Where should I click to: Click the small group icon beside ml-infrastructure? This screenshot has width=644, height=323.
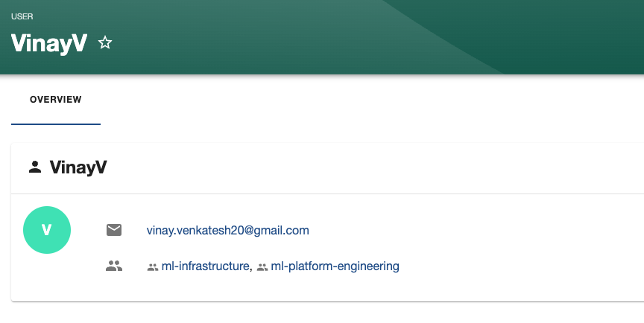153,266
